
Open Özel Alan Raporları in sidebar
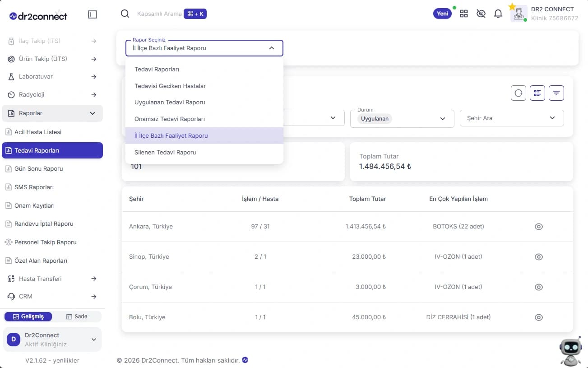pos(52,261)
